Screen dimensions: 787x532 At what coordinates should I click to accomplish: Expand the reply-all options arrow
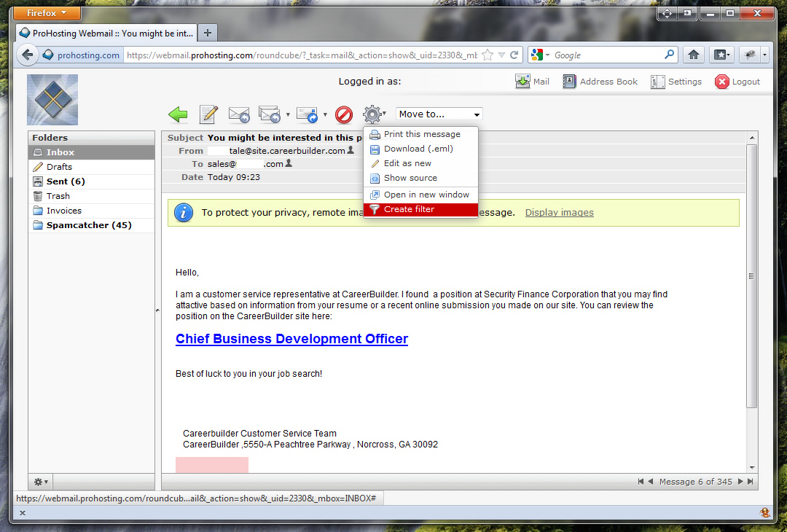point(288,114)
